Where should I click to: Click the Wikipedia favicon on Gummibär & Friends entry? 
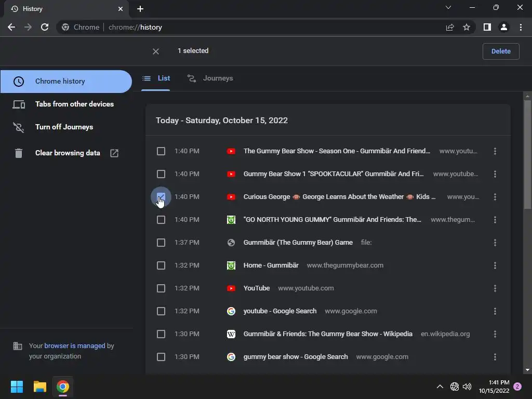(231, 334)
